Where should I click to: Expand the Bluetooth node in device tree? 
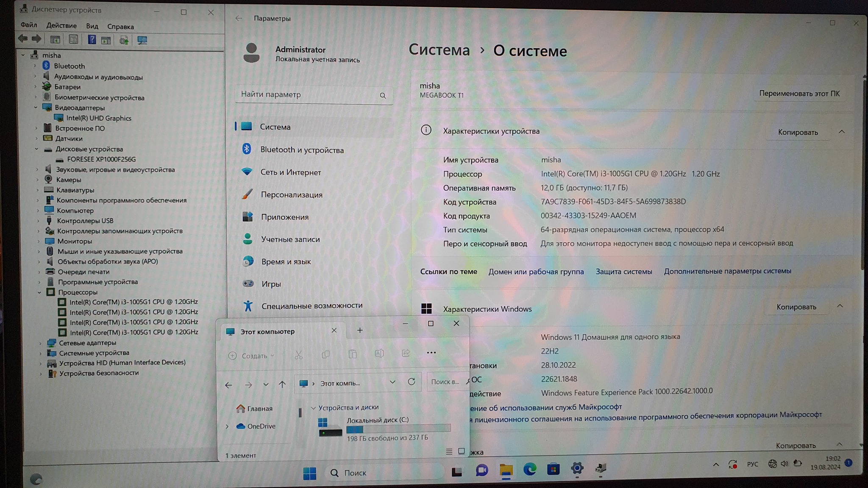35,66
